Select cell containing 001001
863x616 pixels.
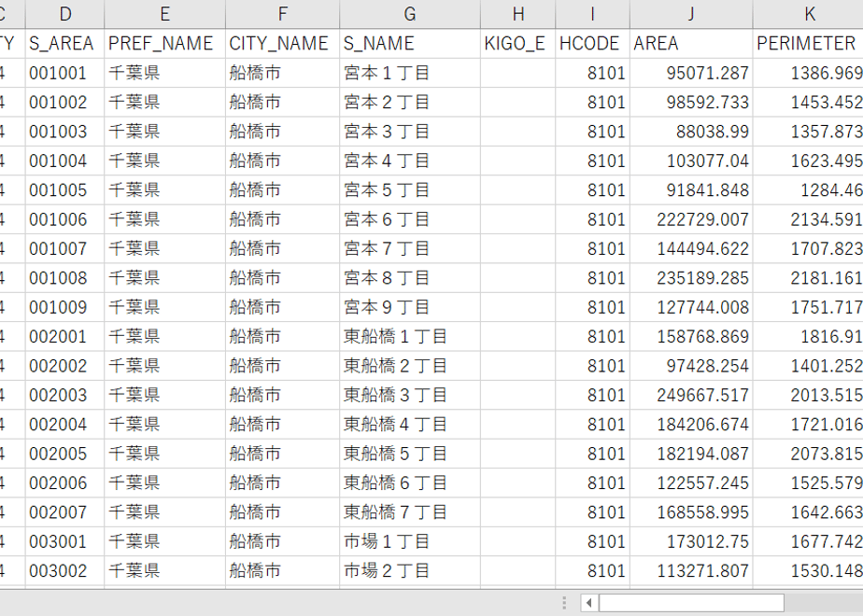65,73
